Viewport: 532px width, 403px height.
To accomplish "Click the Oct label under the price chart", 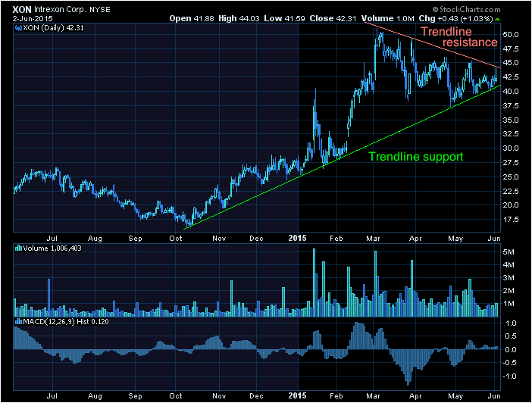I will (176, 238).
